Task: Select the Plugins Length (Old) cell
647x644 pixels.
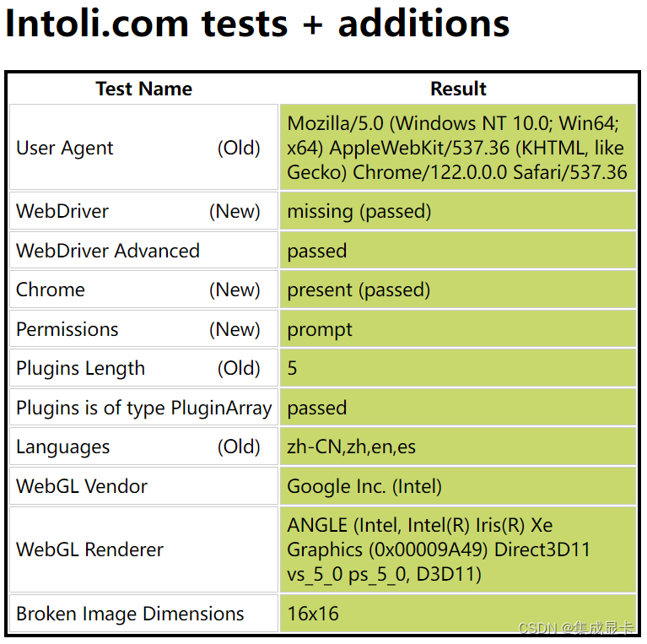Action: [x=144, y=368]
